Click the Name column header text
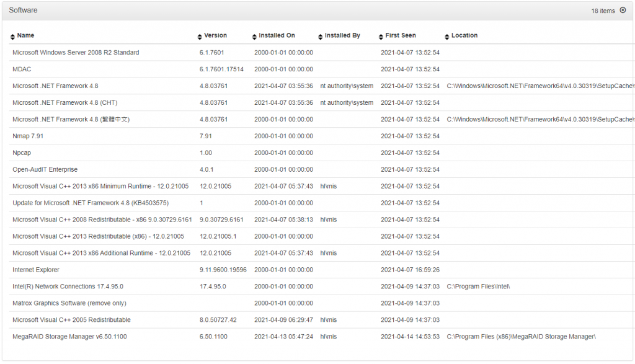 click(25, 35)
